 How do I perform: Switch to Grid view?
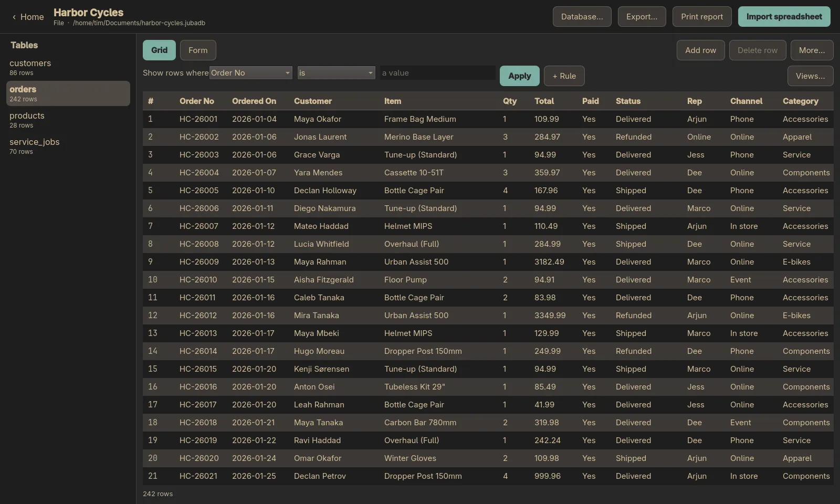(x=159, y=50)
